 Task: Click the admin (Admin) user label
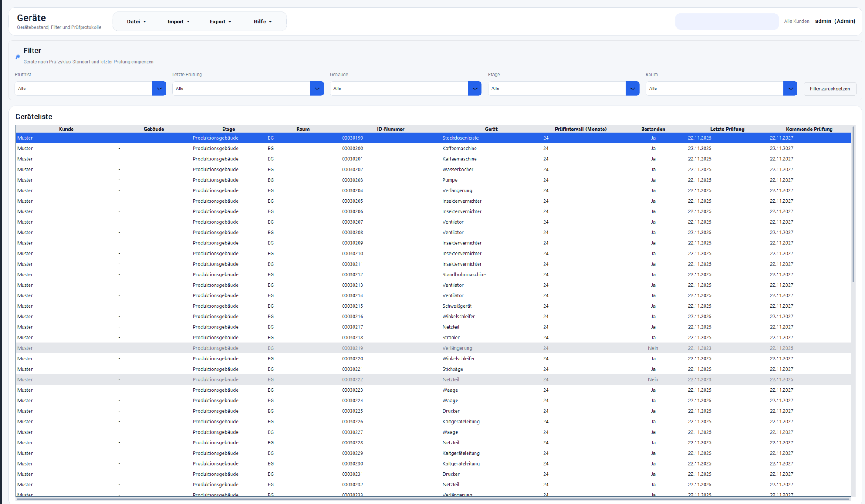[x=835, y=21]
